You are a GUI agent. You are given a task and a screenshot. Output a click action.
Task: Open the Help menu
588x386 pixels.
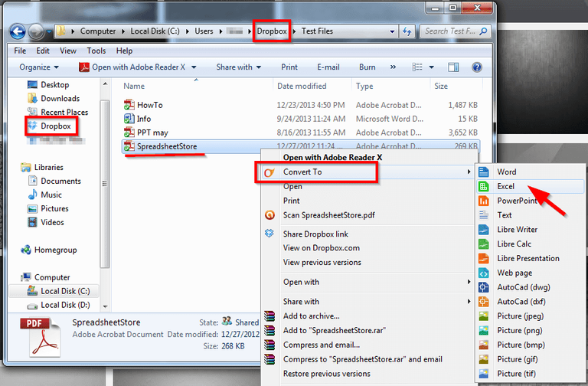click(x=124, y=51)
